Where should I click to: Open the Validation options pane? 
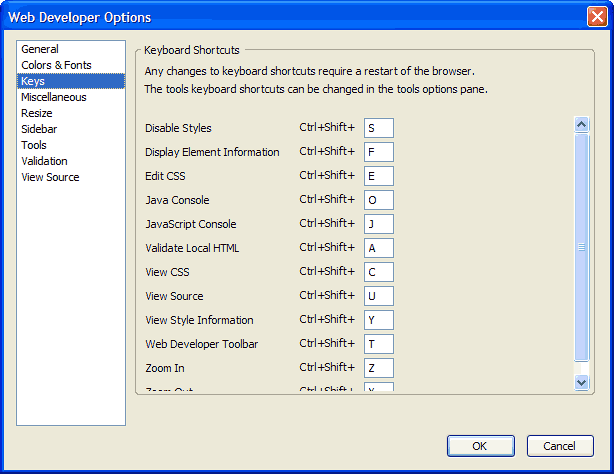[71, 161]
